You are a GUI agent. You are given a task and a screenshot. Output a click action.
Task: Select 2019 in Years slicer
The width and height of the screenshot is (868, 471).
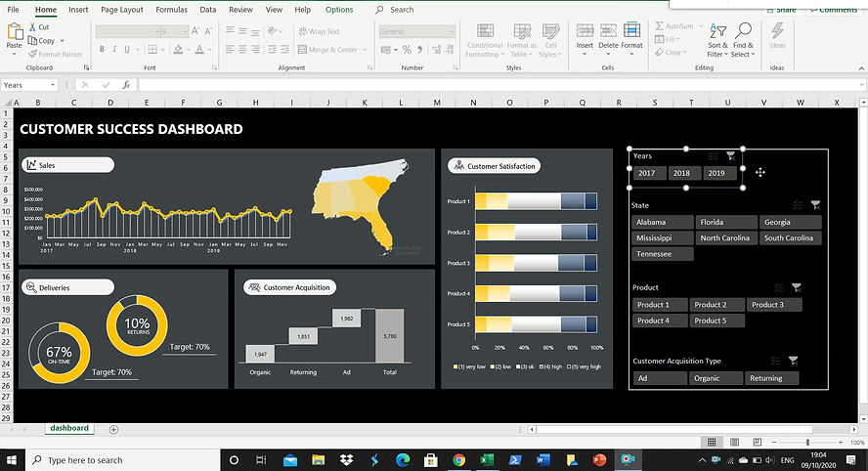(x=719, y=173)
